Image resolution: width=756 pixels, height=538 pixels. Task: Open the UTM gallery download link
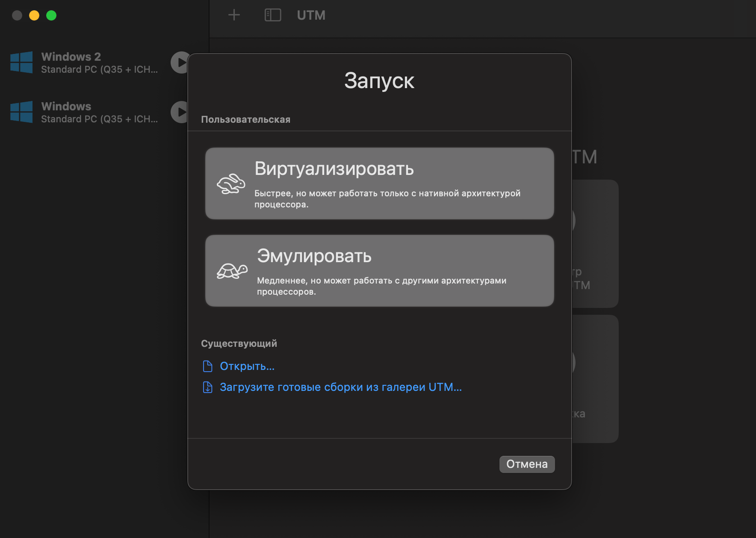click(341, 387)
